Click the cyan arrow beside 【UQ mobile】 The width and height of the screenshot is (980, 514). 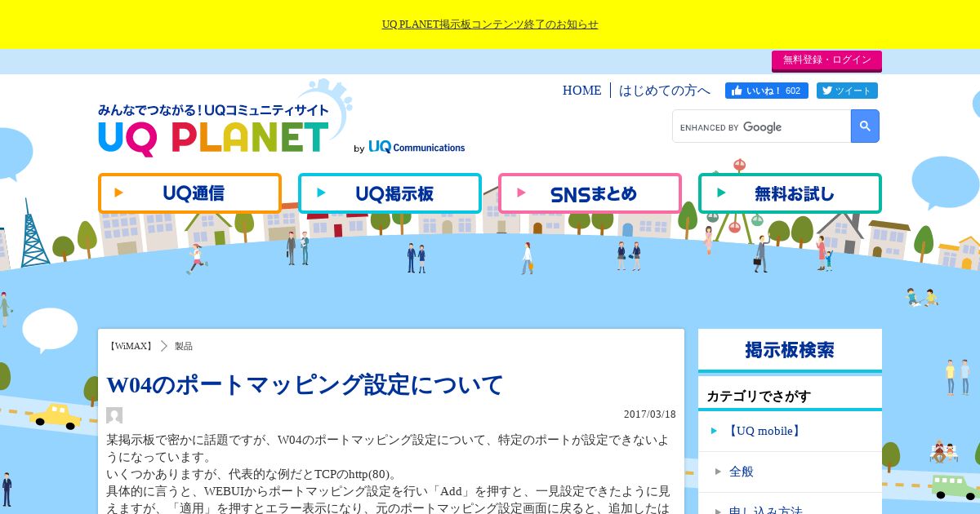pos(715,431)
